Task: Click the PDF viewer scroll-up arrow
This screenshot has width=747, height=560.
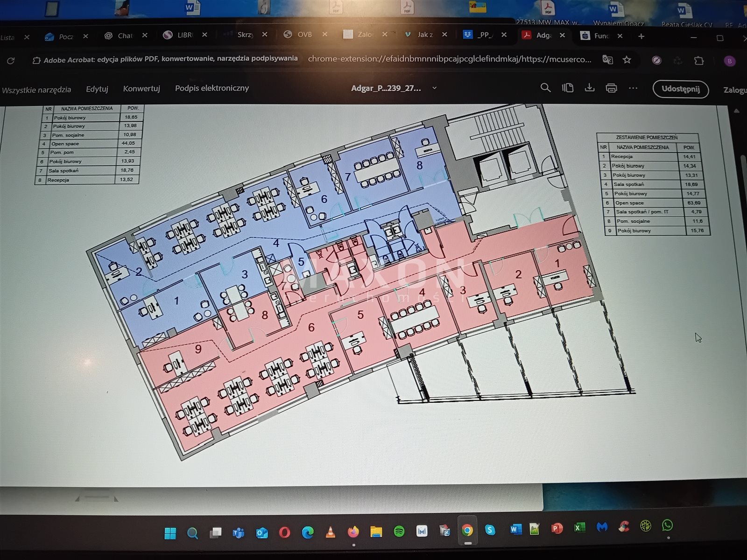Action: tap(737, 111)
